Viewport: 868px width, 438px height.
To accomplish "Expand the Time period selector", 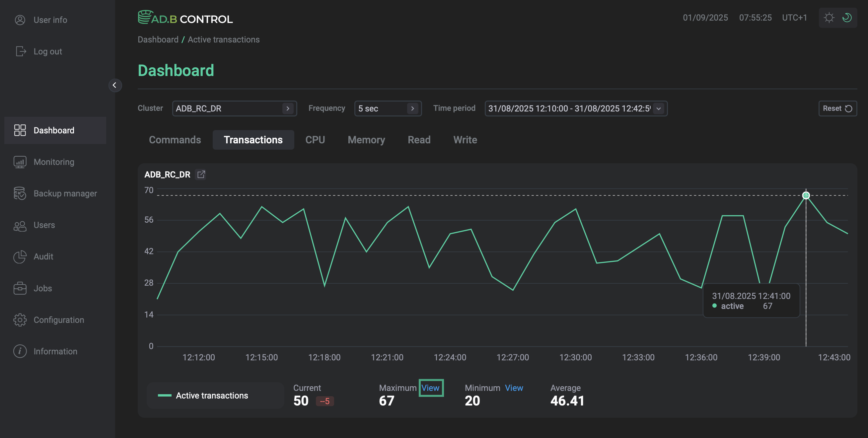I will [x=658, y=109].
